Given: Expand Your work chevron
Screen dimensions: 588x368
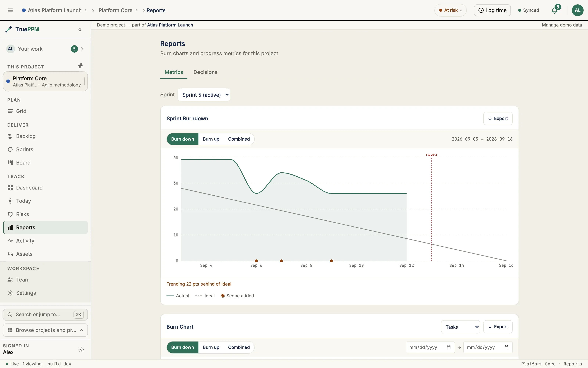Looking at the screenshot, I should 82,49.
